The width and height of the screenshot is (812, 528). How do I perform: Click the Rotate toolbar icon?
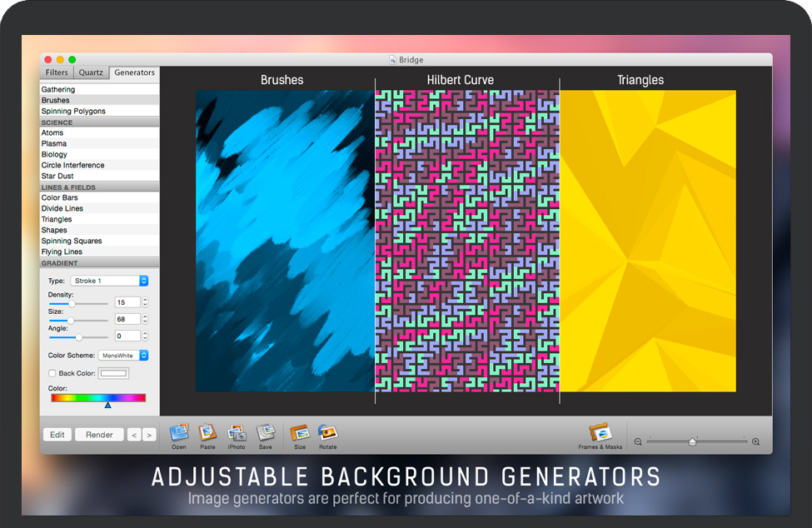tap(328, 433)
